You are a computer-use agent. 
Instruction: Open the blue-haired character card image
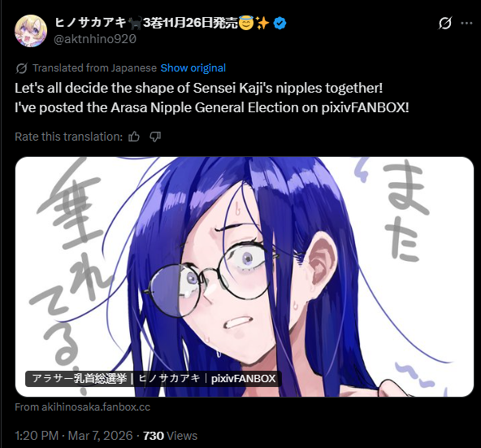tap(245, 277)
